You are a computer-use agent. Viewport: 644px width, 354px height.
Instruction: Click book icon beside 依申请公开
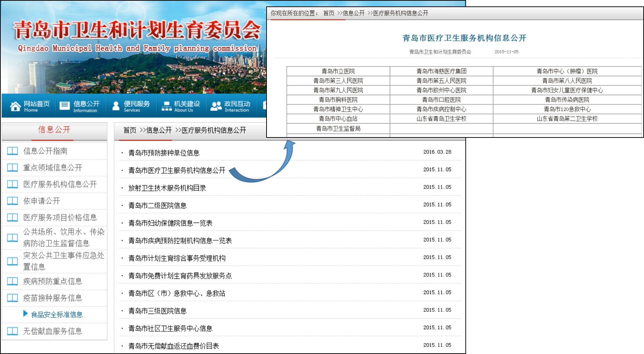click(x=12, y=201)
